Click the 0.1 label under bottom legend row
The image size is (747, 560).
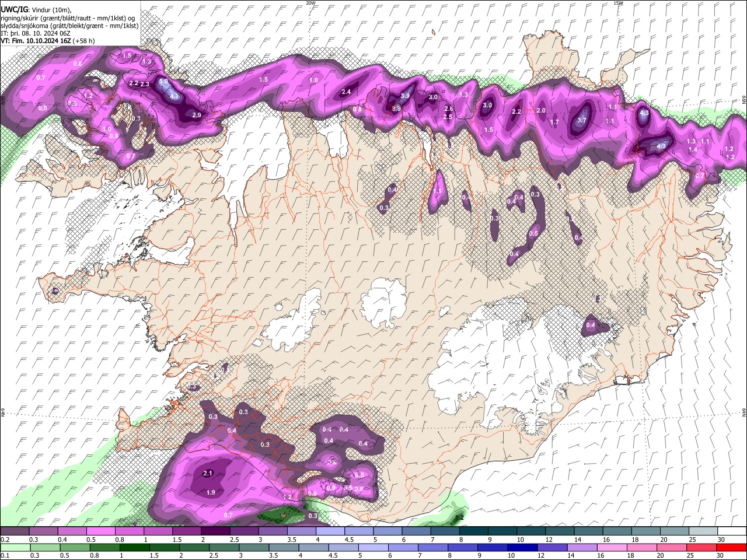tap(5, 556)
